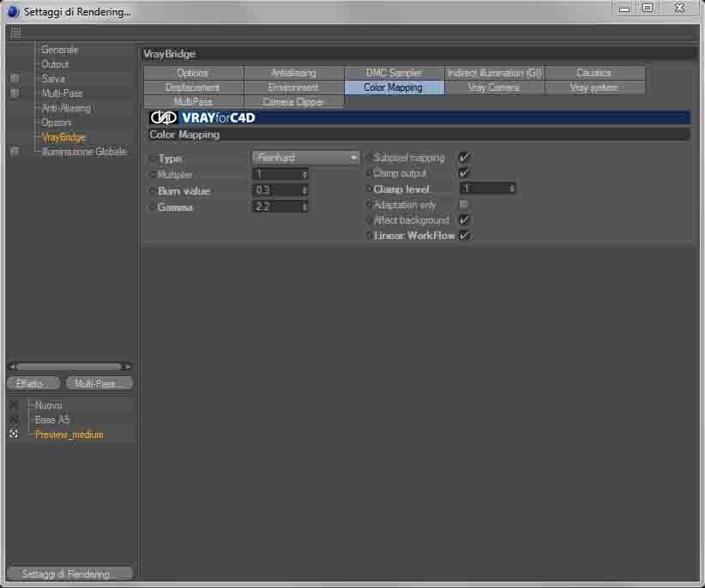
Task: Switch to the Indirect Illumination (GI) tab
Action: click(x=494, y=72)
